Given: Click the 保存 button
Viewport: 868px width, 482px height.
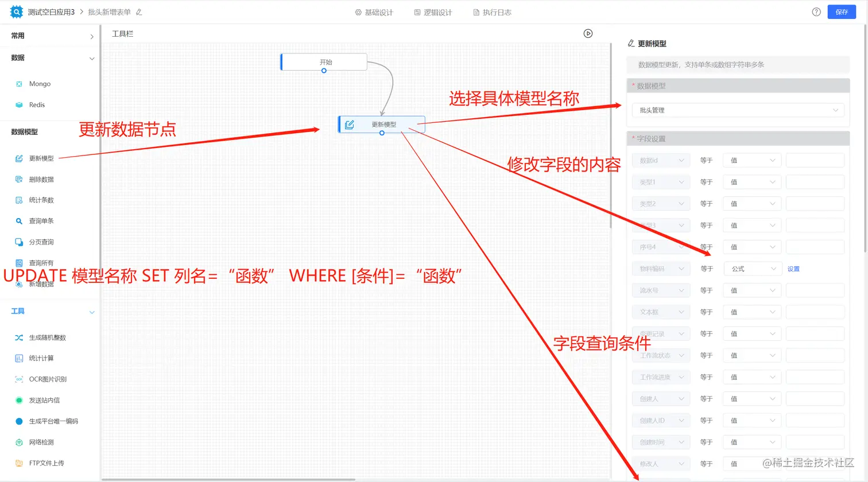Looking at the screenshot, I should 842,12.
